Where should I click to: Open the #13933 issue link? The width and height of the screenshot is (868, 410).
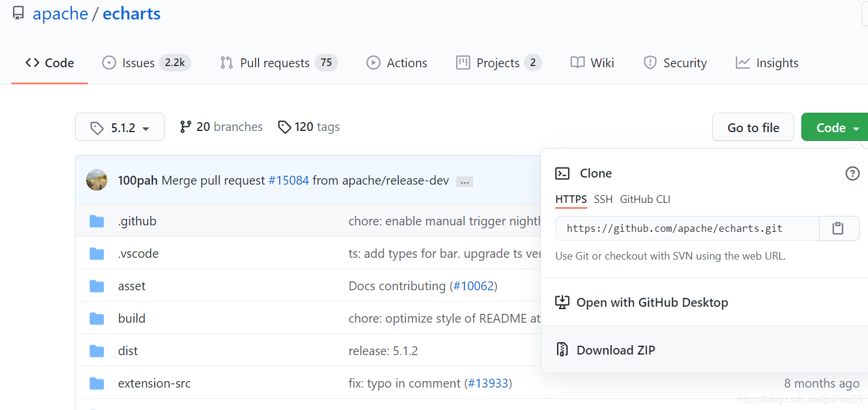click(x=488, y=383)
